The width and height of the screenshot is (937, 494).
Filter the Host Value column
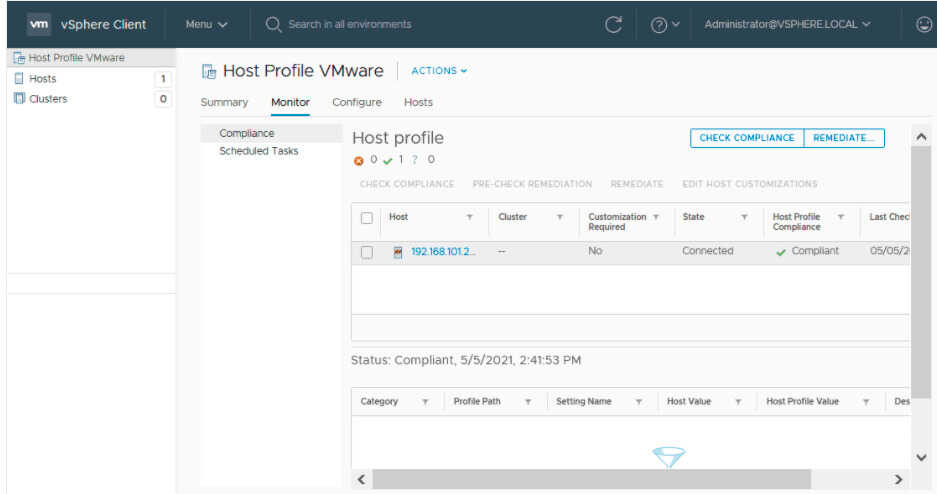738,402
